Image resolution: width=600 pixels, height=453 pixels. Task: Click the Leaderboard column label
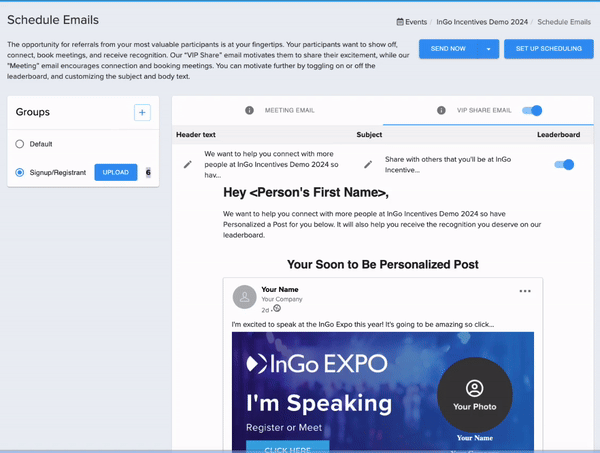click(558, 135)
